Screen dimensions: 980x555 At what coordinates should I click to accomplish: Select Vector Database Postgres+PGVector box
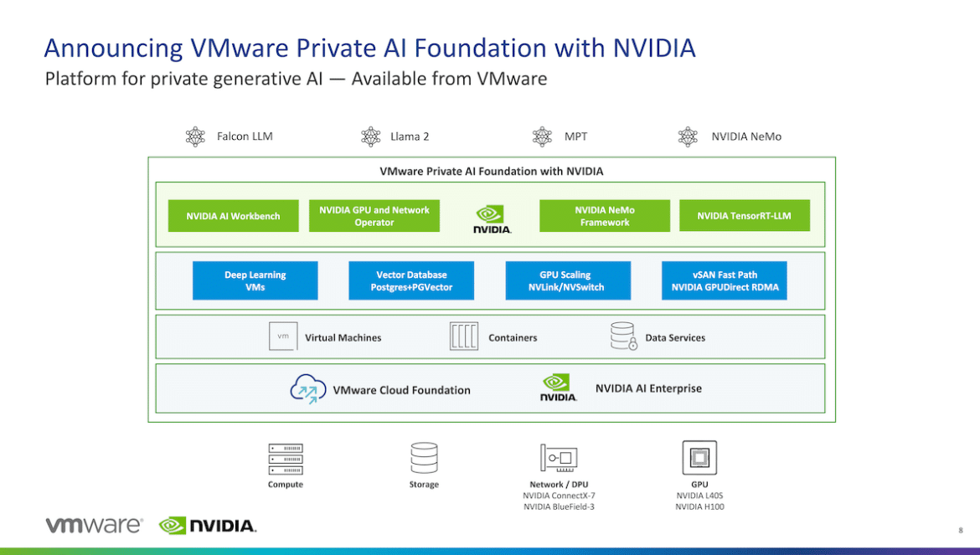(x=411, y=280)
